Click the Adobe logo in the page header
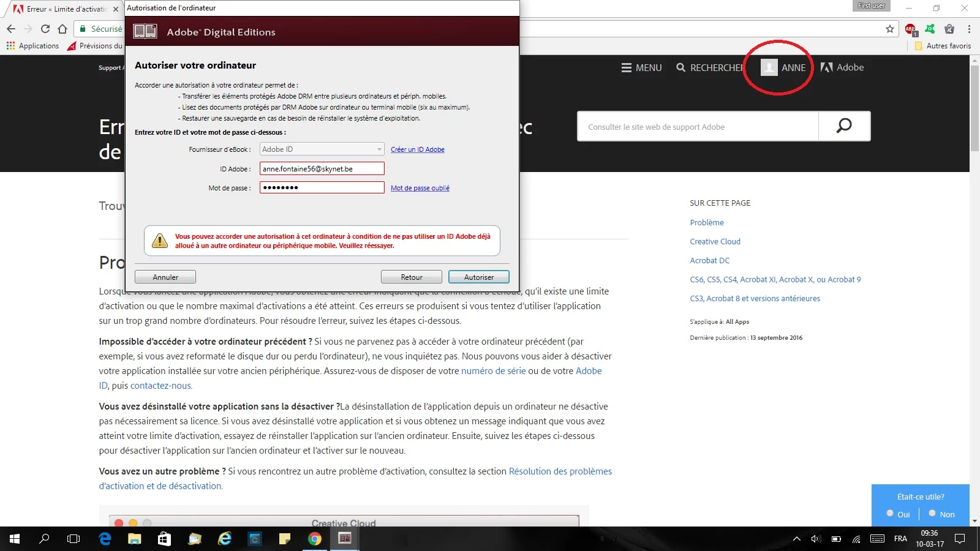 842,67
